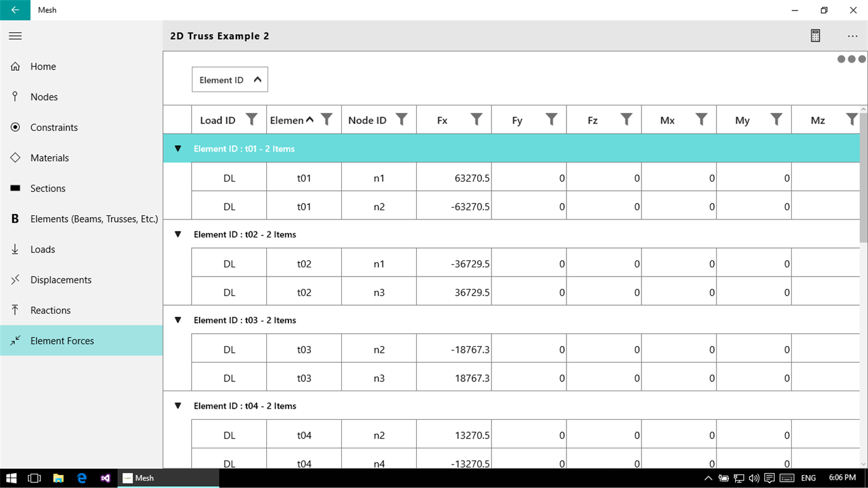868x488 pixels.
Task: Switch to the Element Forces view
Action: [x=62, y=340]
